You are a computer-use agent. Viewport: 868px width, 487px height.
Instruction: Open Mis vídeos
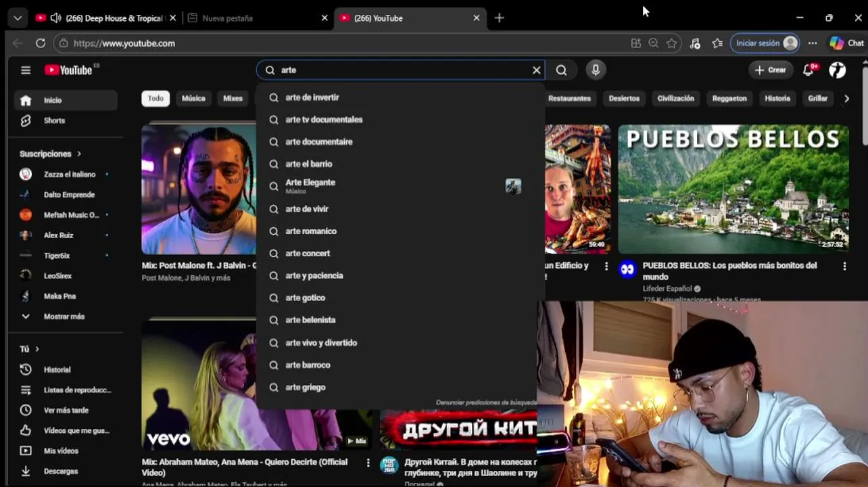tap(65, 451)
